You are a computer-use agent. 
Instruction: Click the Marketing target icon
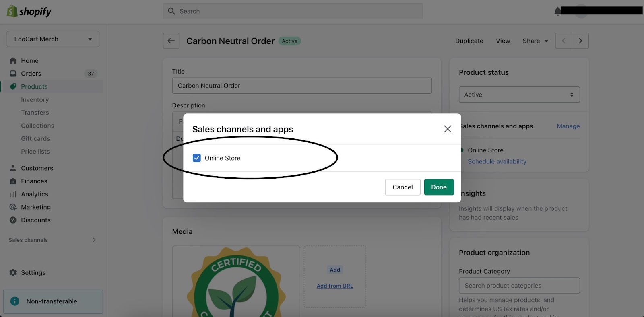(13, 207)
